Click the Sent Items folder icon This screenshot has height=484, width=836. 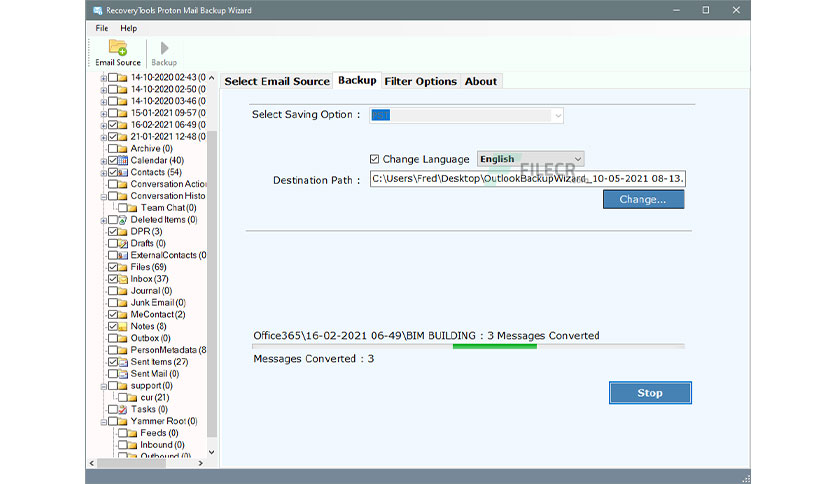click(123, 362)
